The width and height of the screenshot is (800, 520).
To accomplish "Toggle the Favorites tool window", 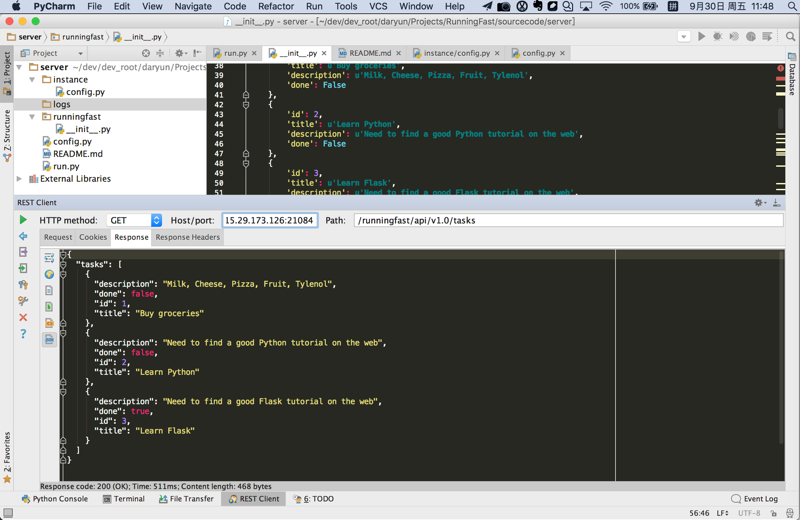I will coord(7,455).
